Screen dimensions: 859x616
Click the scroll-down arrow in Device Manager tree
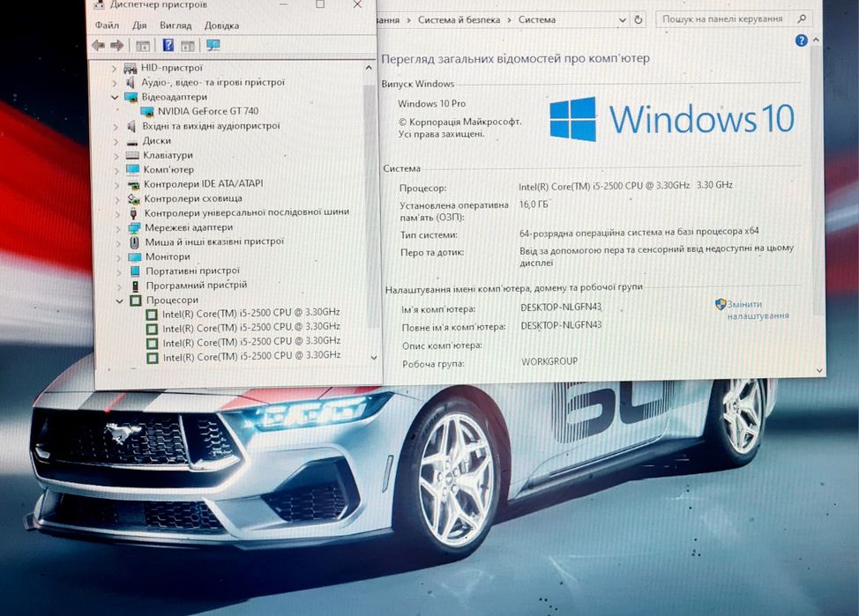pyautogui.click(x=374, y=358)
